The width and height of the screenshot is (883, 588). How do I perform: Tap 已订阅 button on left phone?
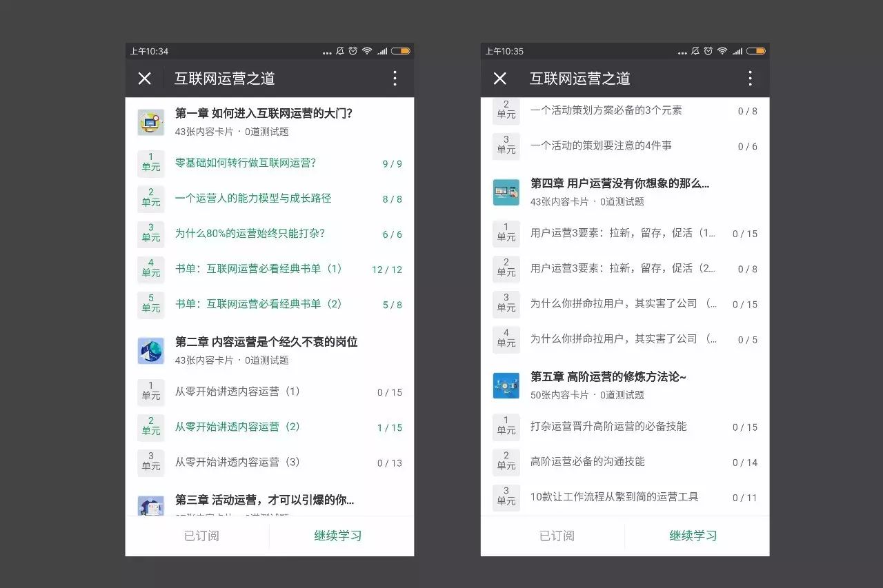[201, 536]
